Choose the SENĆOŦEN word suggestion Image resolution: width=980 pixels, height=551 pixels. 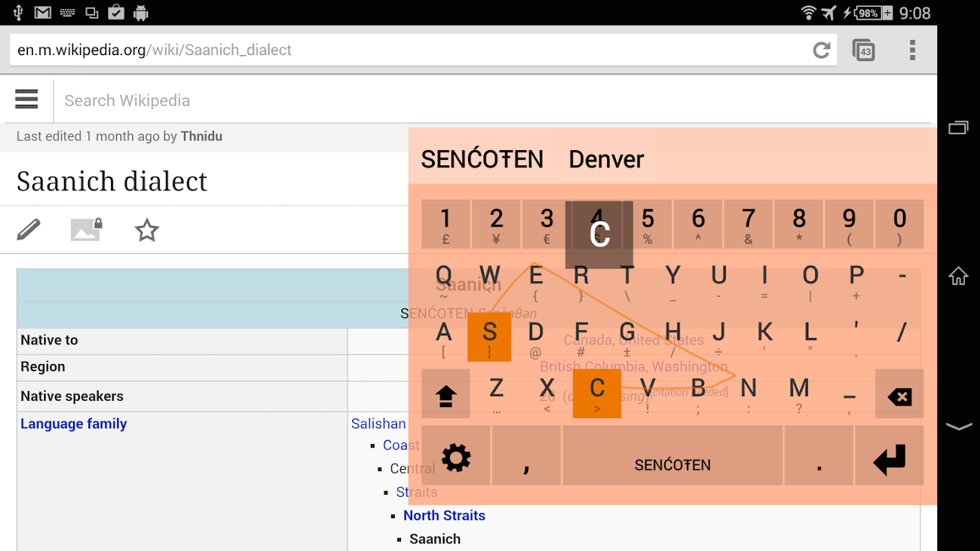tap(482, 159)
